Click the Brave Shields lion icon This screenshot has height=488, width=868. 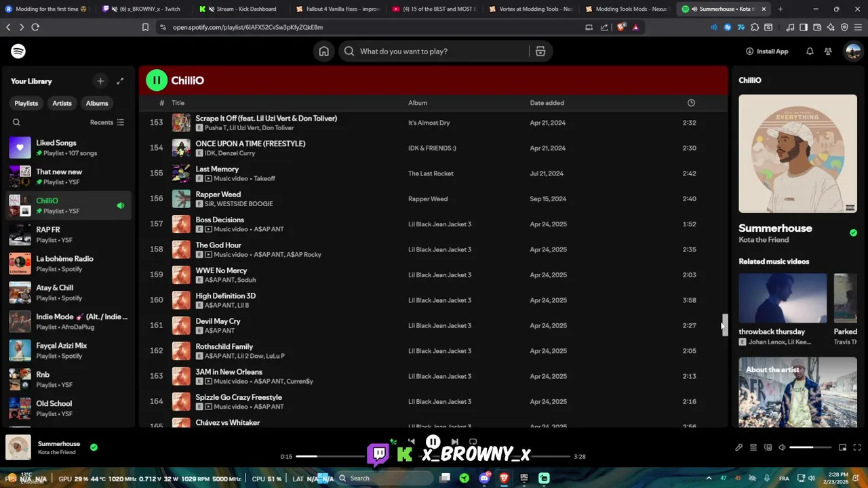tap(621, 27)
